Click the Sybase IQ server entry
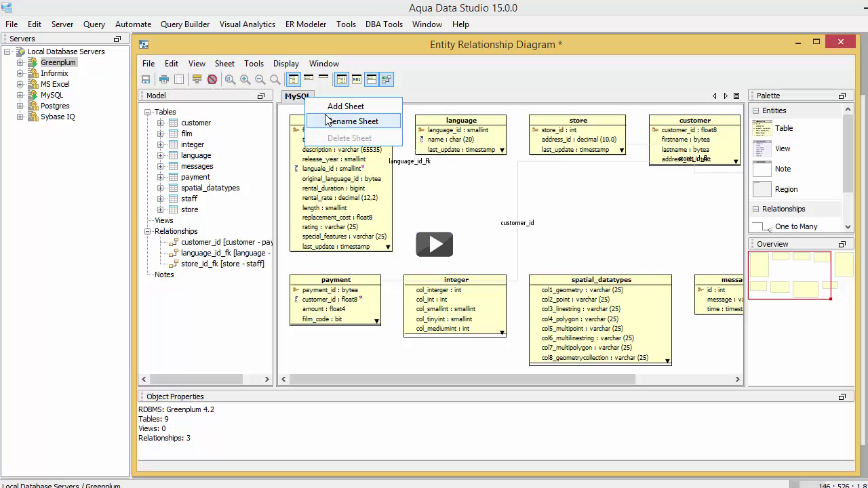 58,117
